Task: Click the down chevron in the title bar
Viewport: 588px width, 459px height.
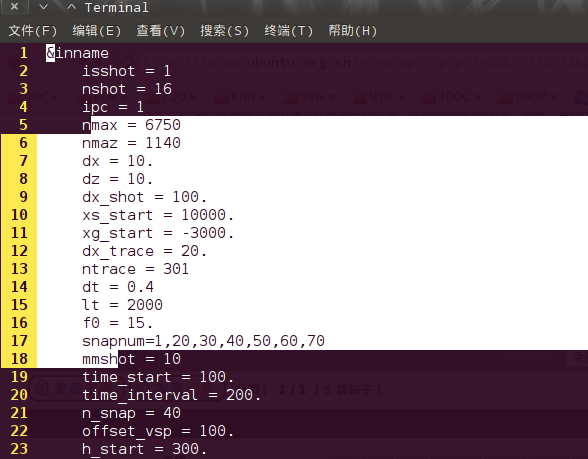Action: (x=44, y=7)
